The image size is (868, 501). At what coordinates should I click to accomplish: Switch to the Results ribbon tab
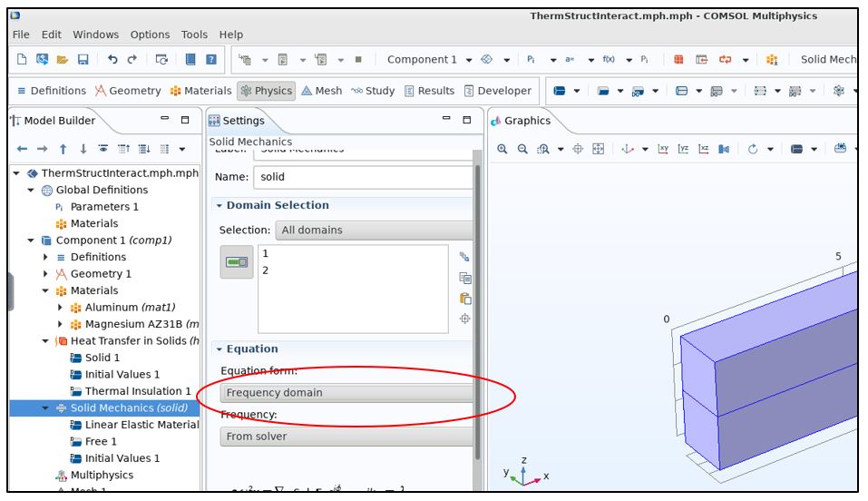pos(430,91)
